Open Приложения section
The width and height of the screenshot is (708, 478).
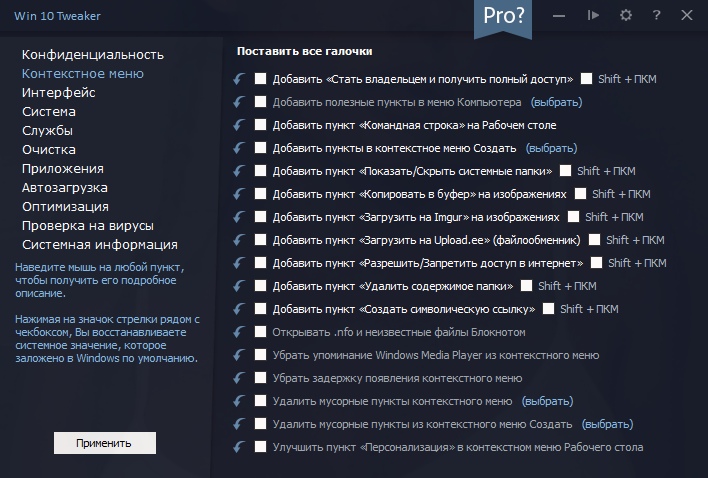click(63, 169)
